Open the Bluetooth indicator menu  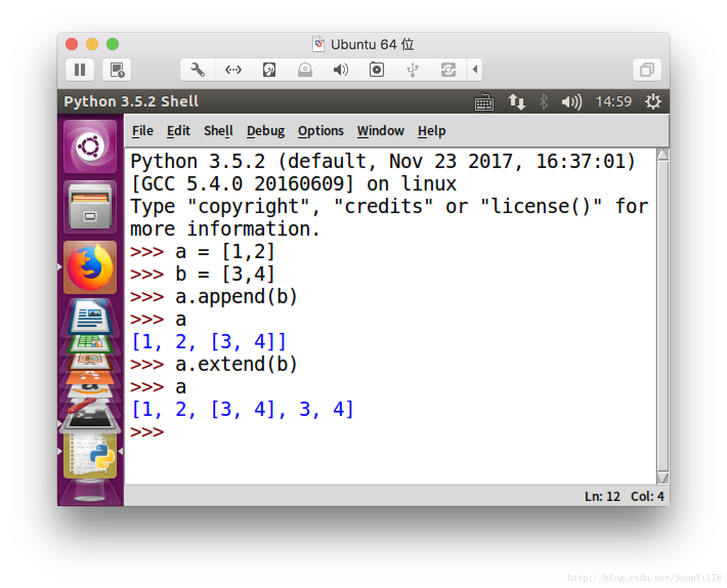544,102
